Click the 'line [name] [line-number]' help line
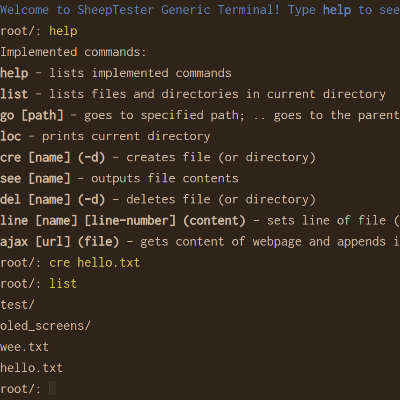The height and width of the screenshot is (400, 400). point(200,220)
